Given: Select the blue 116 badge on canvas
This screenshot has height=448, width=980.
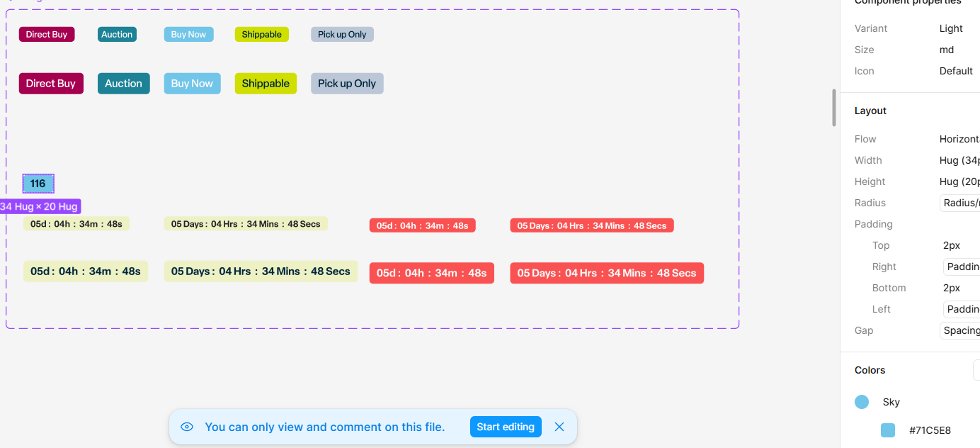Looking at the screenshot, I should point(38,184).
